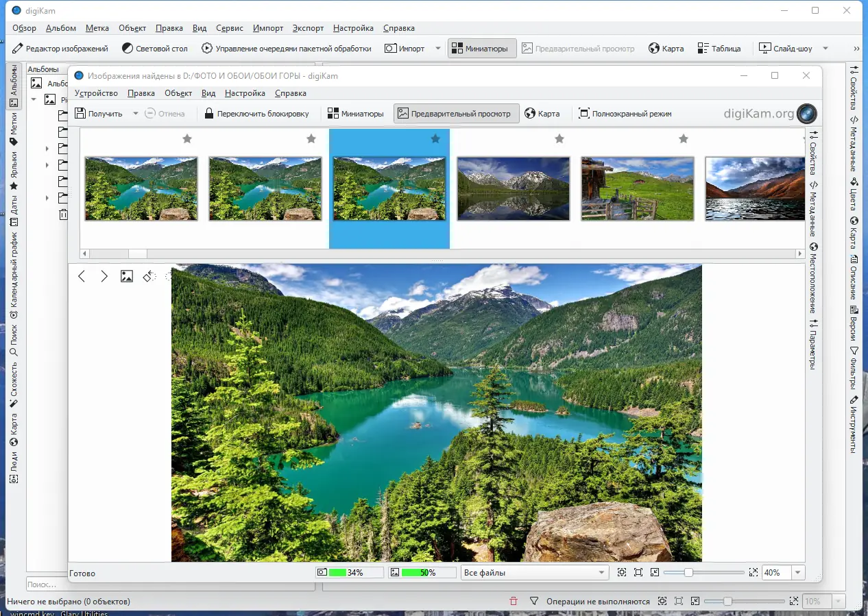Select the wooden cabin thumbnail
Viewport: 868px width, 616px height.
coord(638,188)
